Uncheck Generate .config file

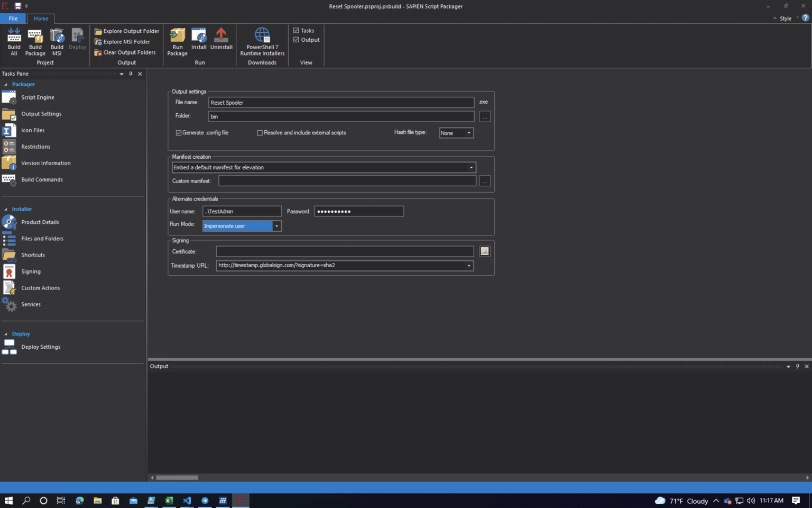[179, 133]
